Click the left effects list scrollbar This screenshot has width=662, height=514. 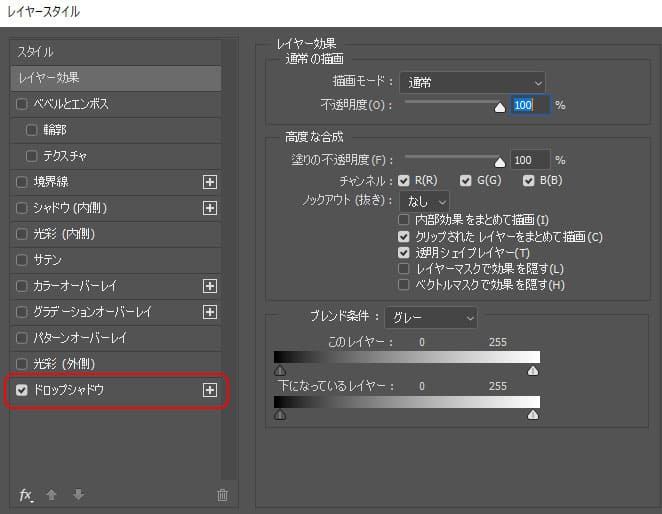(x=228, y=260)
